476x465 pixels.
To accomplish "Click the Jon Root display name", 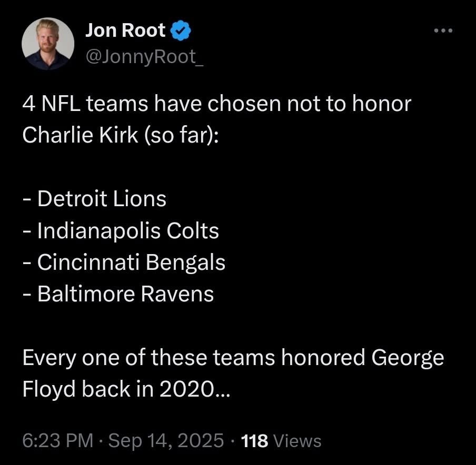I will click(125, 32).
